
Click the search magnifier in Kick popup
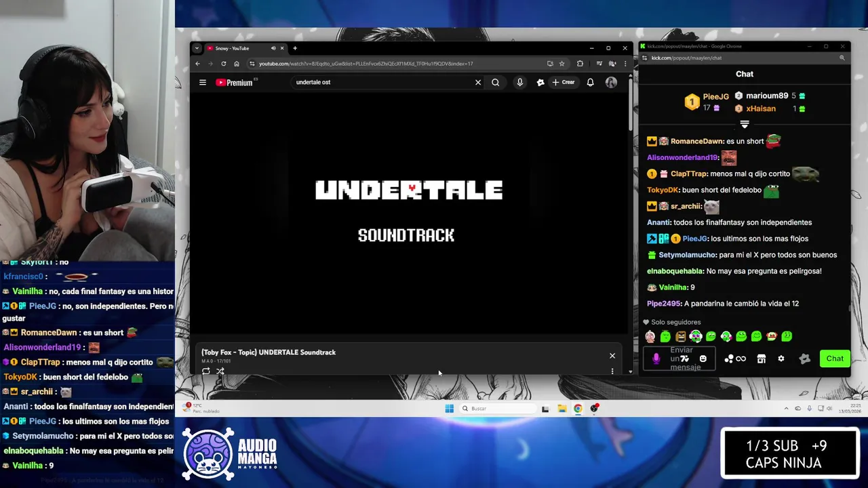842,58
